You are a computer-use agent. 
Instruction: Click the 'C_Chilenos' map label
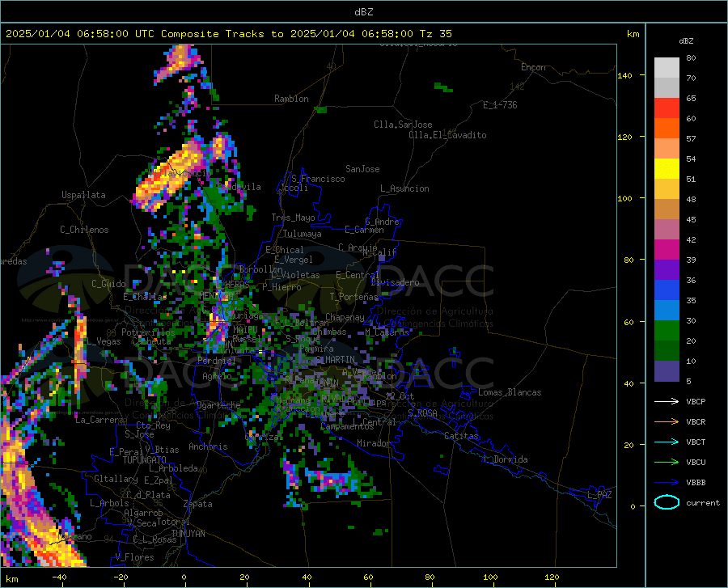(84, 230)
